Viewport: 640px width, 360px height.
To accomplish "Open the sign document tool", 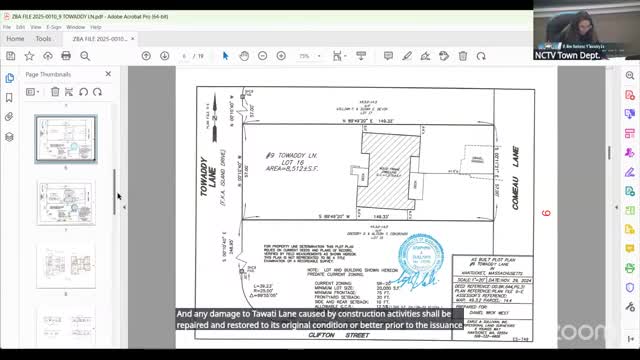I will pyautogui.click(x=425, y=56).
